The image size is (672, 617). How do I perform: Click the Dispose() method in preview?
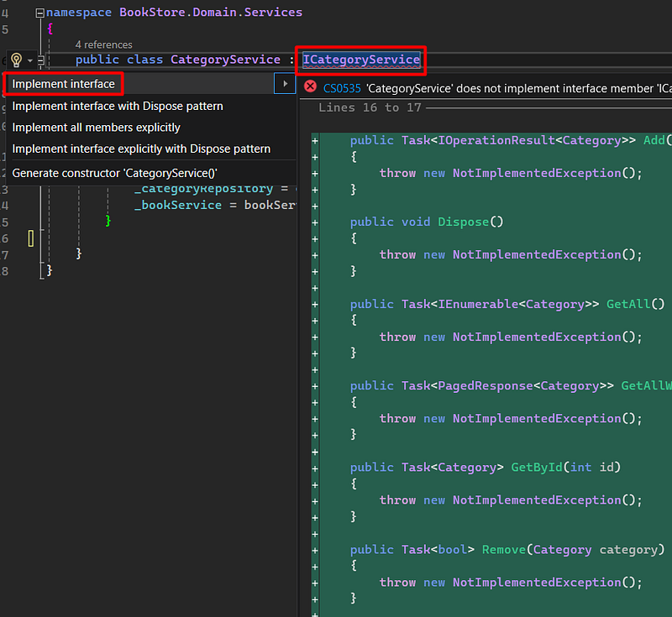click(x=470, y=222)
